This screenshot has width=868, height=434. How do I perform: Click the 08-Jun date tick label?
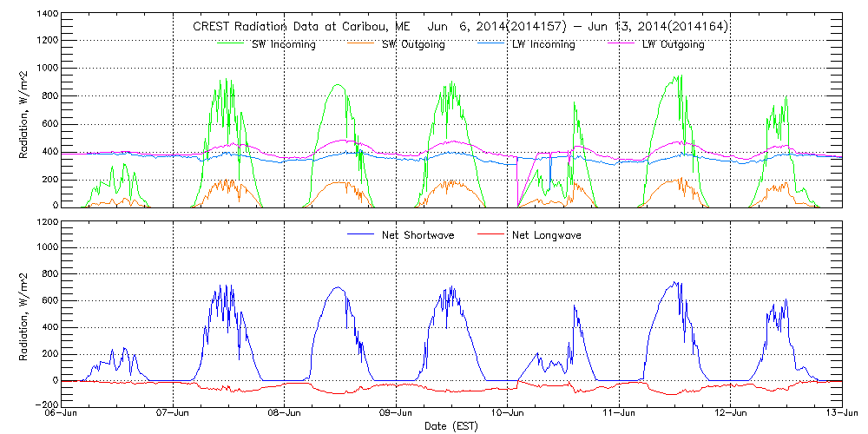[285, 415]
